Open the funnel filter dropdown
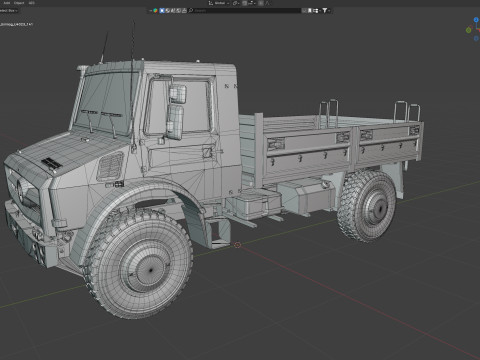The width and height of the screenshot is (480, 360). [x=326, y=10]
